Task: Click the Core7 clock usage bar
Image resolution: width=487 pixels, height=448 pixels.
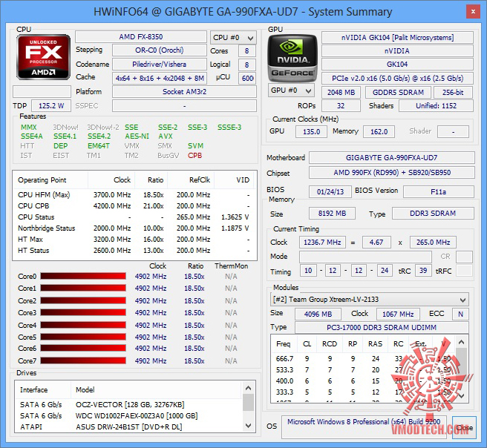Action: pyautogui.click(x=83, y=360)
